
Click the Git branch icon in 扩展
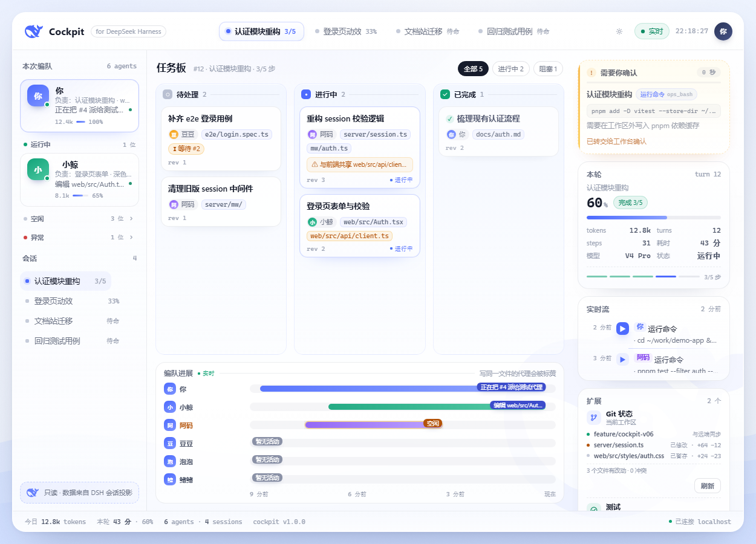[594, 417]
